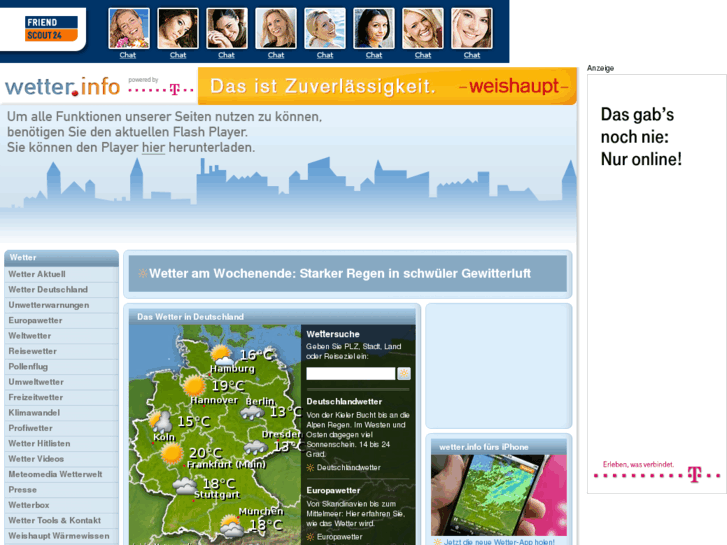Screen dimensions: 727x545
Task: Go to Freizeitwetter
Action: click(x=61, y=397)
